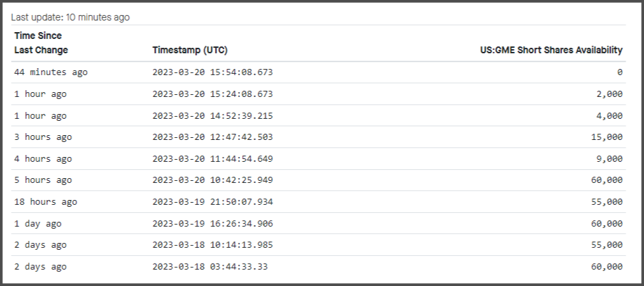Select the 9,000 shares availability value
Image resolution: width=644 pixels, height=286 pixels.
(x=609, y=159)
